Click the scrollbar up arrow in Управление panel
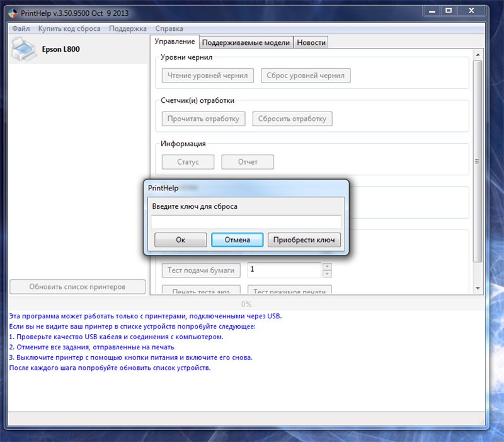This screenshot has width=504, height=442. [x=478, y=55]
